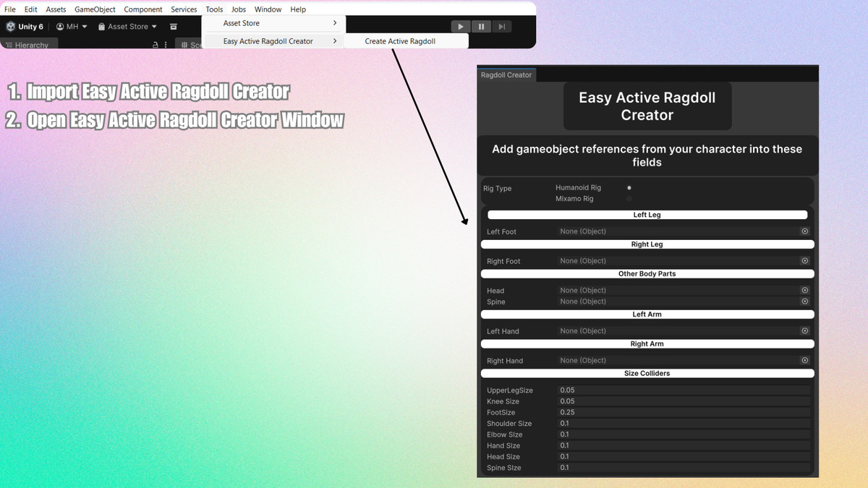The width and height of the screenshot is (868, 488).
Task: Open the Asset Store dropdown in the toolbar
Action: coord(127,26)
